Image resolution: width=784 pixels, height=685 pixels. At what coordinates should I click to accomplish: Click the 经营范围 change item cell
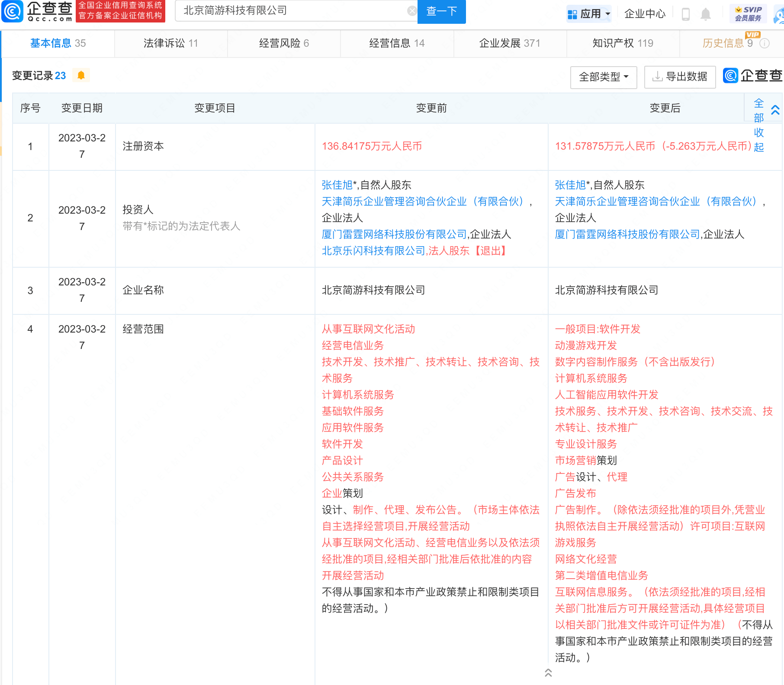point(215,499)
